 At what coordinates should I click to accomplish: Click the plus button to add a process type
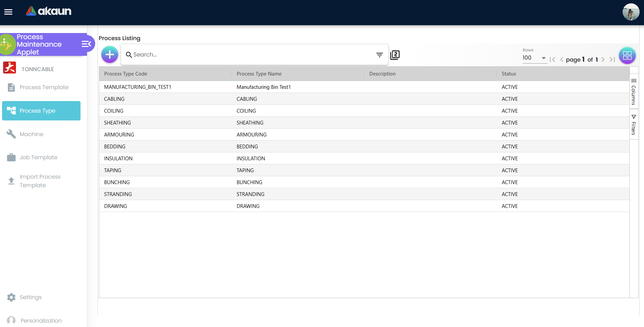109,54
